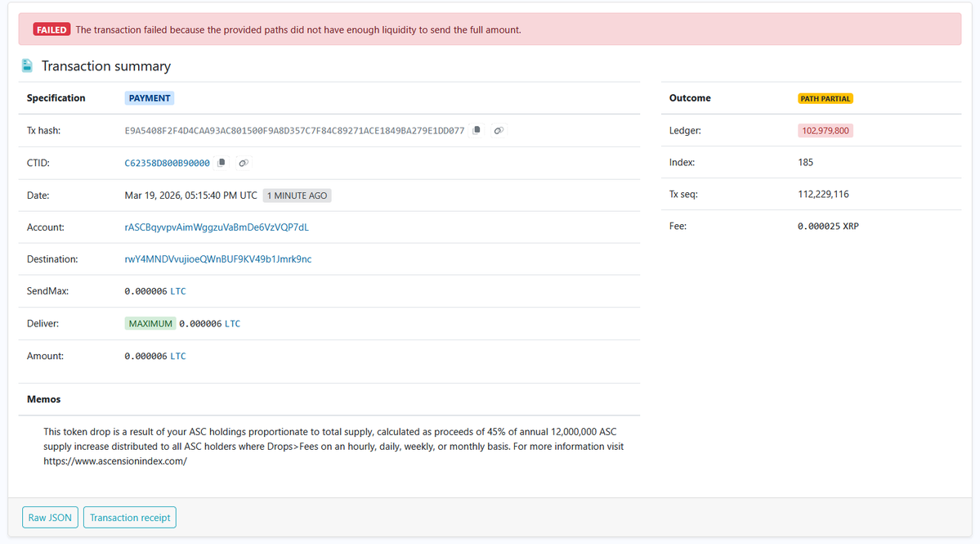Select the transaction hash text E9A5408F2F4D...
Viewport: 980px width, 544px height.
(294, 131)
